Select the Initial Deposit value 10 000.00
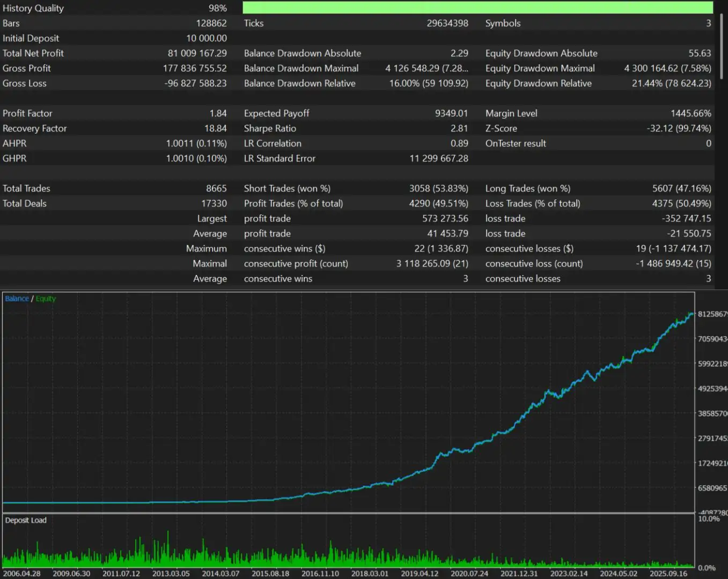728x579 pixels. (207, 38)
